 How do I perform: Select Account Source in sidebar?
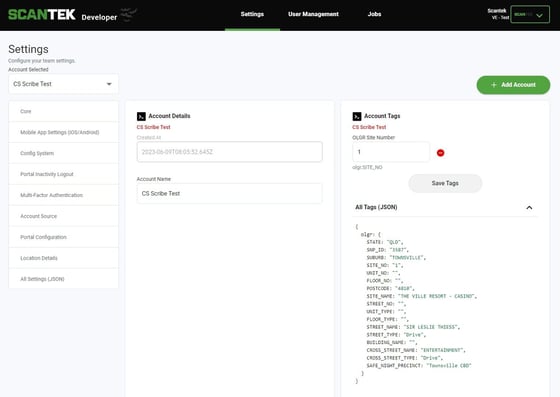(63, 216)
